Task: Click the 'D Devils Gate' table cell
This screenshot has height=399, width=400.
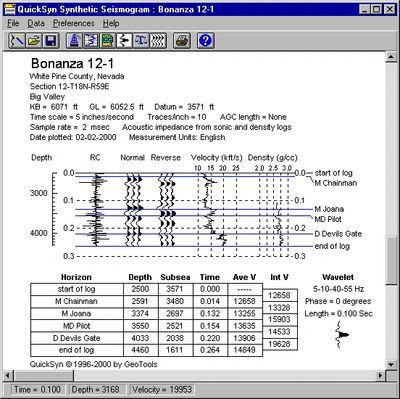Action: [77, 338]
